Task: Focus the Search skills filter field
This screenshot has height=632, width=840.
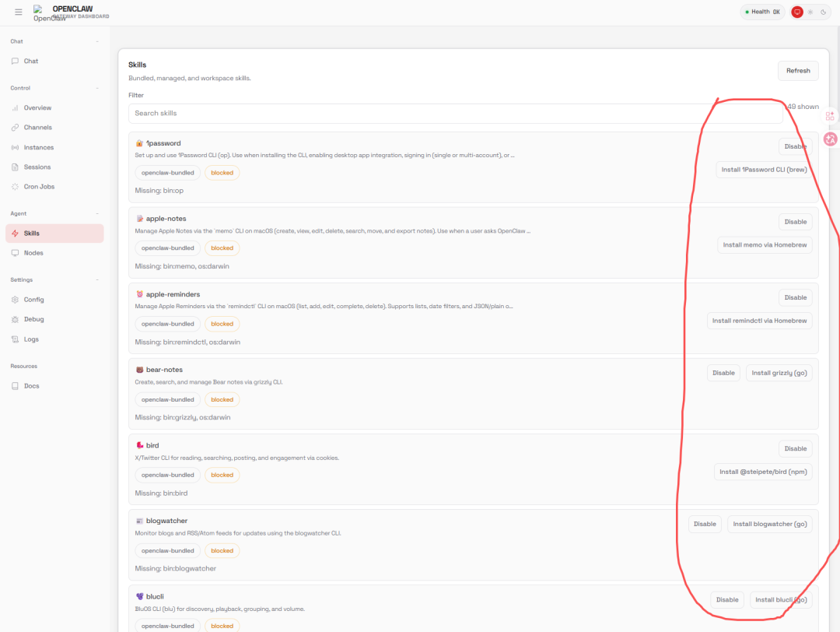Action: pyautogui.click(x=455, y=114)
